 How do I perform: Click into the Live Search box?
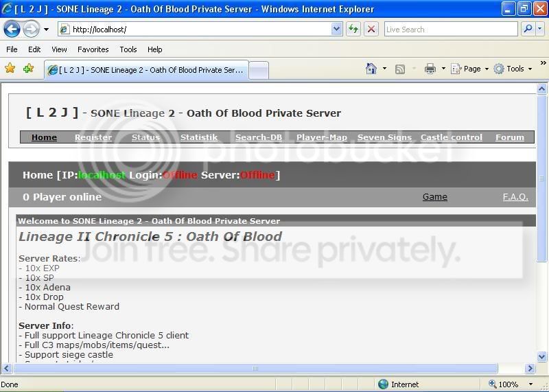point(451,30)
